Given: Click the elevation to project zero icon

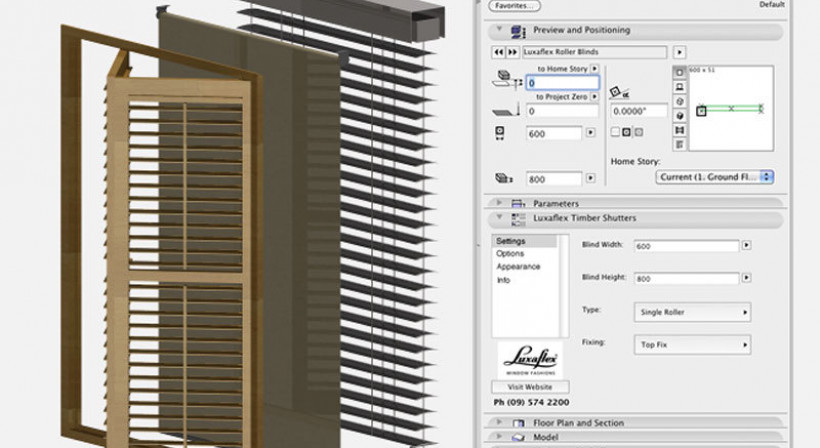Looking at the screenshot, I should [506, 110].
